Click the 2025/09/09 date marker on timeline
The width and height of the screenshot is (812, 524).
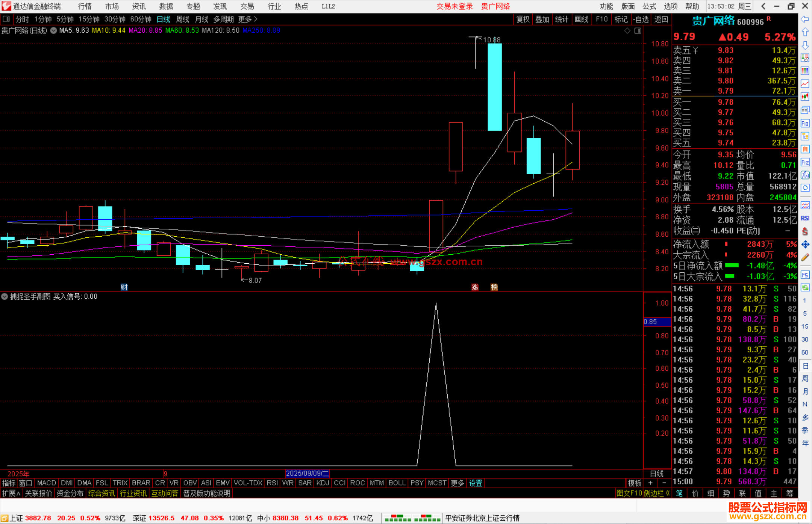point(307,473)
